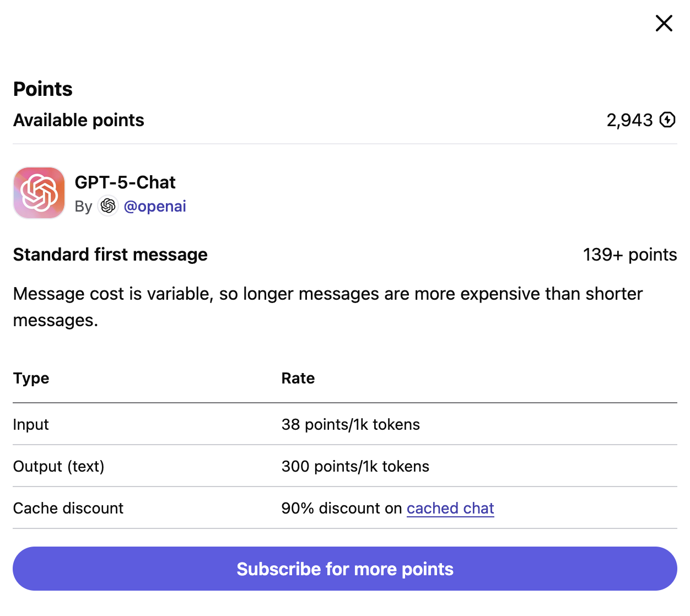This screenshot has height=616, width=690.
Task: Click the 38 points/1k tokens rate
Action: point(351,425)
